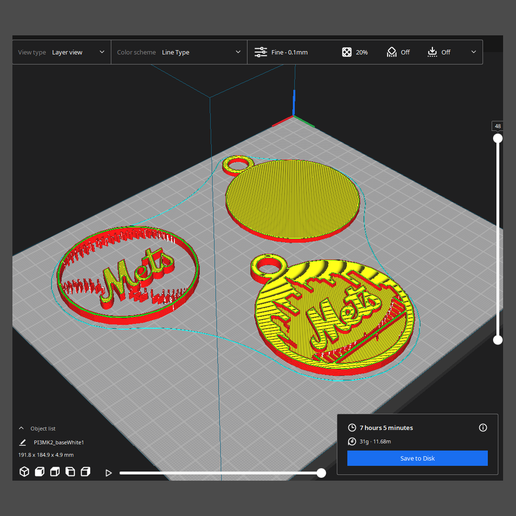Switch to right side view cube icon
The width and height of the screenshot is (516, 516).
point(86,472)
